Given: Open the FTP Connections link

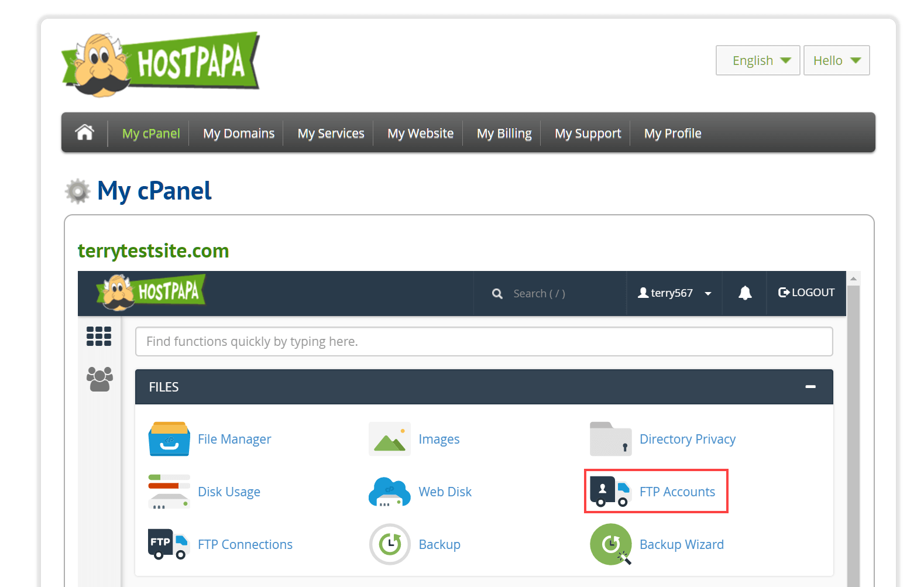Looking at the screenshot, I should tap(245, 544).
